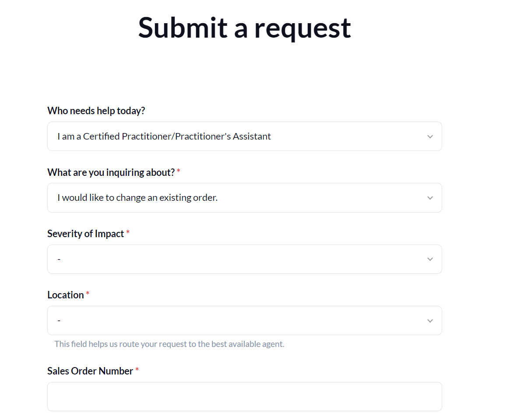Click the chevron on the Severity of Impact dropdown
The image size is (510, 420).
(430, 259)
